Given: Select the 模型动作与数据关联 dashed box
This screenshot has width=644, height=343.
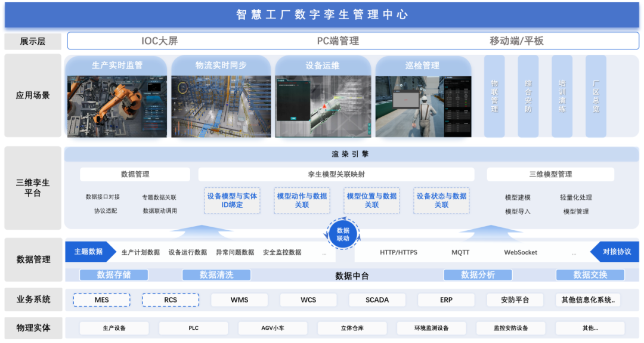Looking at the screenshot, I should click(x=302, y=200).
